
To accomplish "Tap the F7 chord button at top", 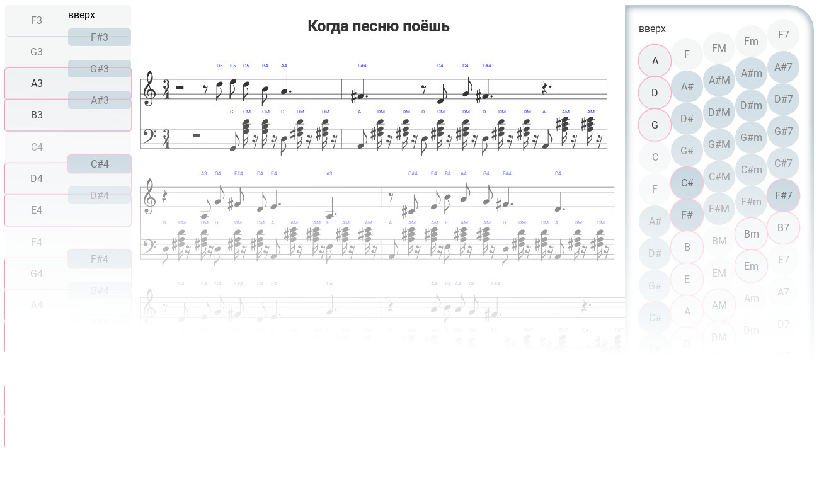I will [783, 35].
